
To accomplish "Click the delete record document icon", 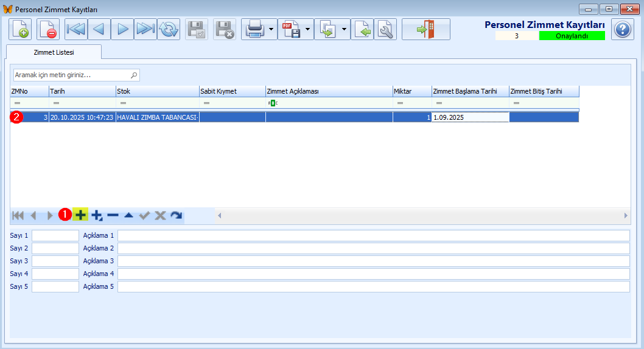I will (48, 29).
